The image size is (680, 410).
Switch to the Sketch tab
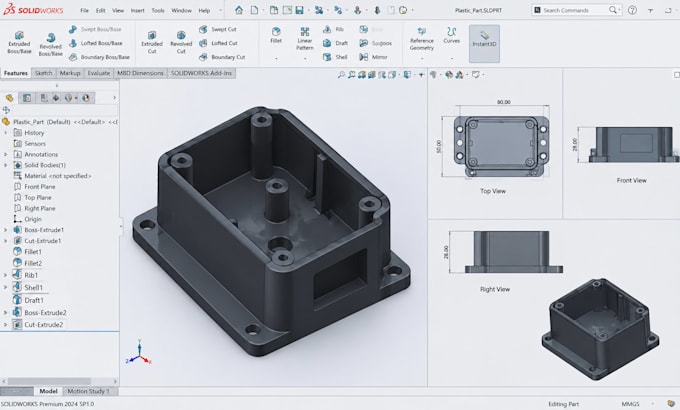click(x=43, y=73)
